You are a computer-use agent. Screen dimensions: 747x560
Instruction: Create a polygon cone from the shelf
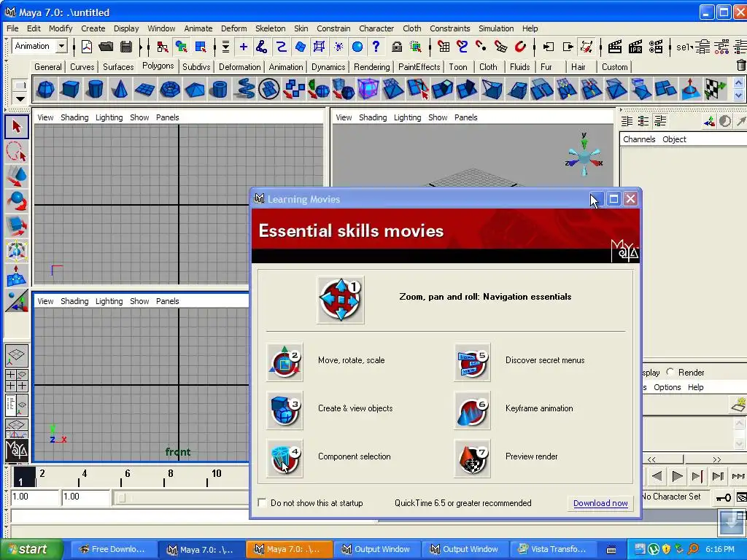120,89
